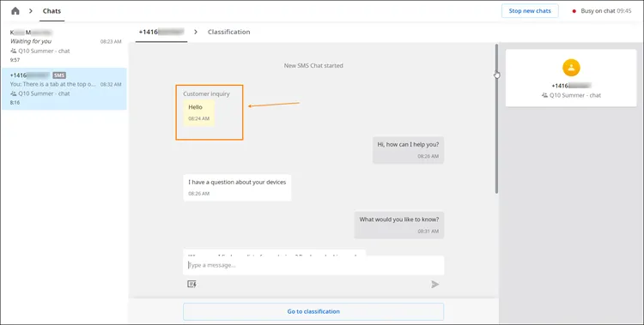Screen dimensions: 644x325
Task: Click the queue icon in selected SMS chat entry
Action: [14, 93]
